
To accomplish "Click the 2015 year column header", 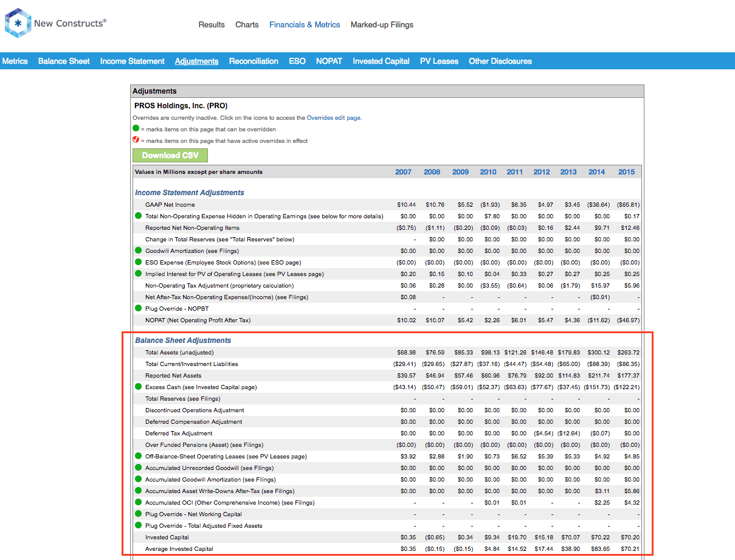I will 627,172.
